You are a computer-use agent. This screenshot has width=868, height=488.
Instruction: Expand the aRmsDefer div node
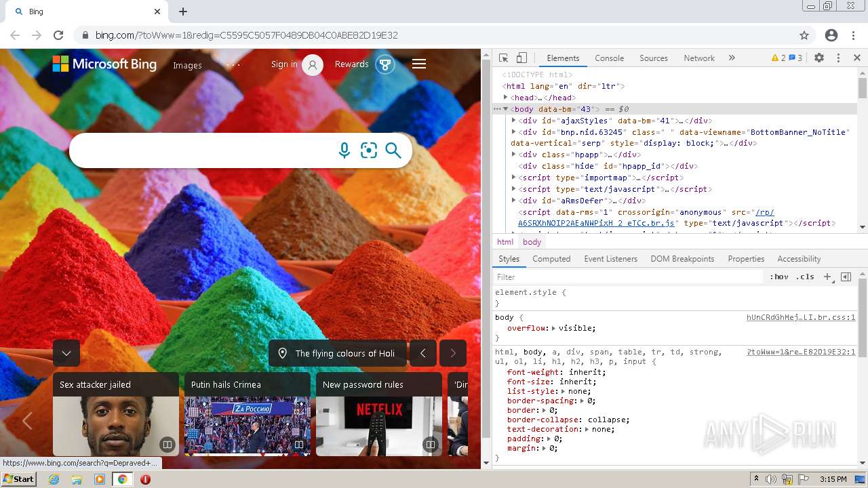(x=513, y=201)
